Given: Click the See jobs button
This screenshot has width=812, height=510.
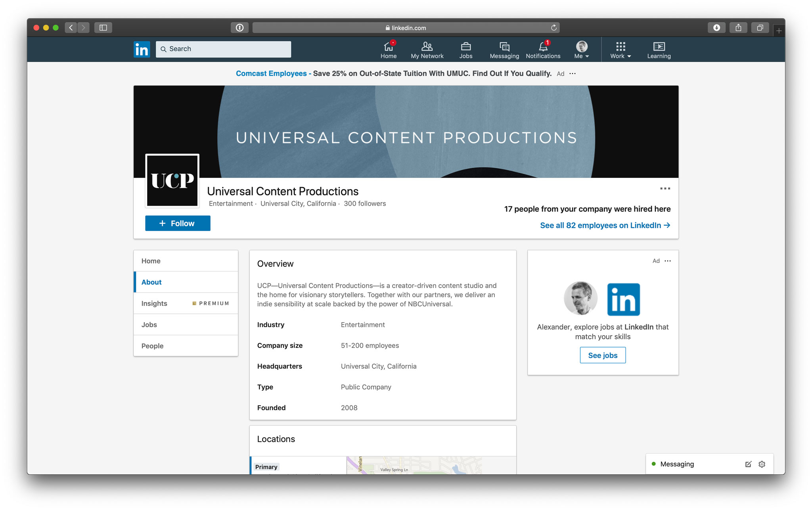Looking at the screenshot, I should [603, 355].
